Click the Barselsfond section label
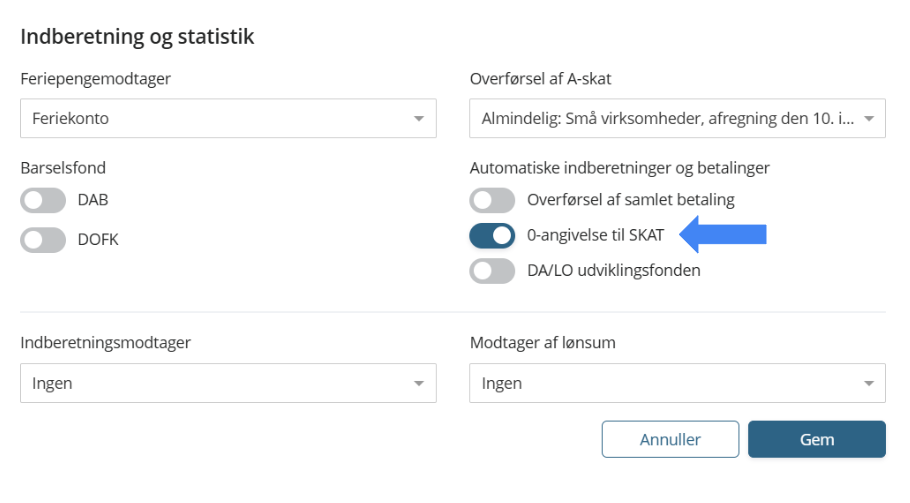The image size is (910, 503). coord(63,168)
